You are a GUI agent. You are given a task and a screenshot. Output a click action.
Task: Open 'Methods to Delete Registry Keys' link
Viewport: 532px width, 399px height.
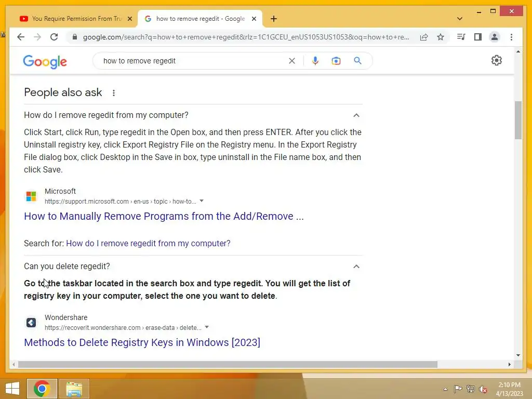[x=142, y=342]
